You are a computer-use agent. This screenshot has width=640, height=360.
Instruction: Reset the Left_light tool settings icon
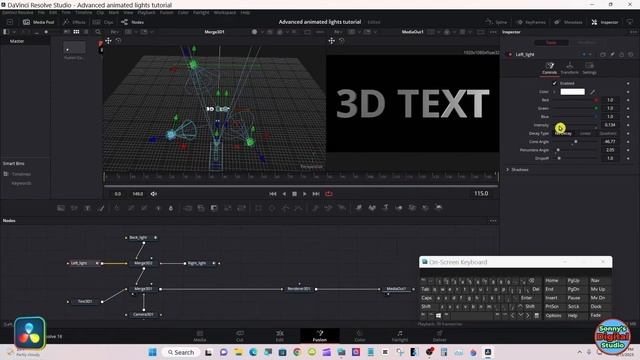(x=631, y=54)
